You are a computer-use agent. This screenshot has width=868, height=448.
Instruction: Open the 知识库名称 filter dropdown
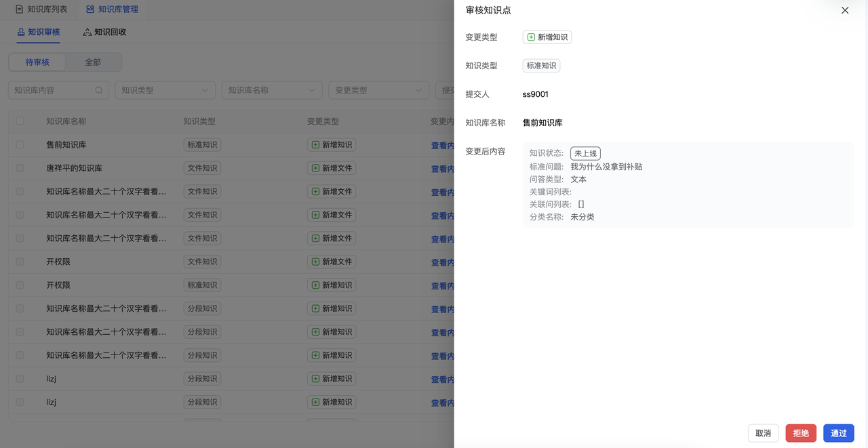click(x=272, y=90)
